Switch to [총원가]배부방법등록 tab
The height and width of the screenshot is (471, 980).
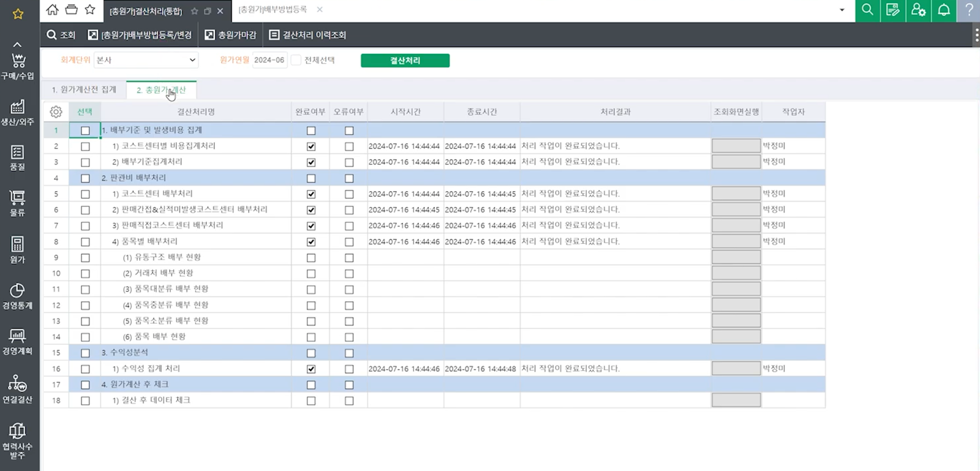click(273, 10)
